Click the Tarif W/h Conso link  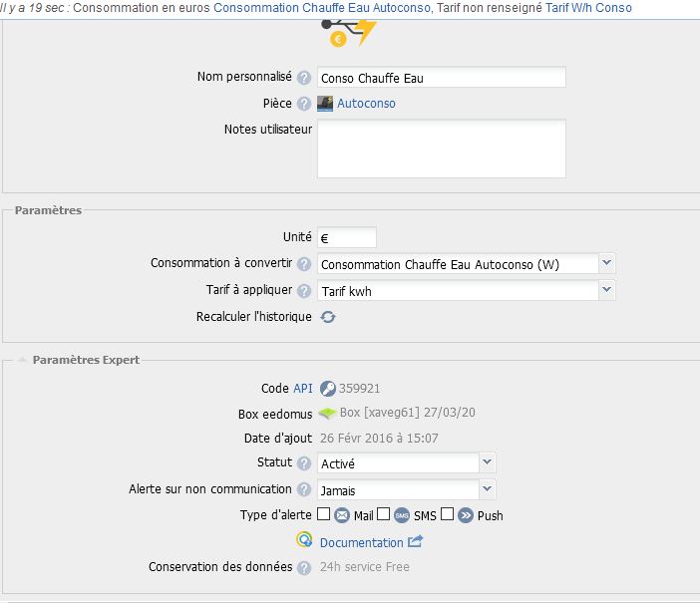tap(588, 8)
